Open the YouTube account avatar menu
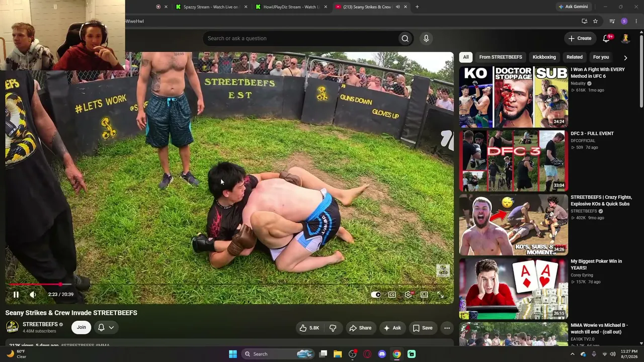The width and height of the screenshot is (644, 362). coord(626,38)
